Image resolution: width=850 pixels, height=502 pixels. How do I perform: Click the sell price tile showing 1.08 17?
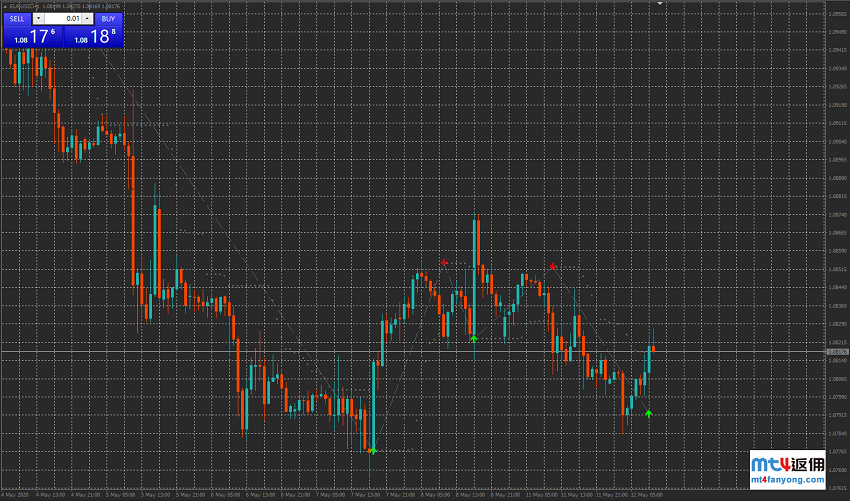point(32,37)
